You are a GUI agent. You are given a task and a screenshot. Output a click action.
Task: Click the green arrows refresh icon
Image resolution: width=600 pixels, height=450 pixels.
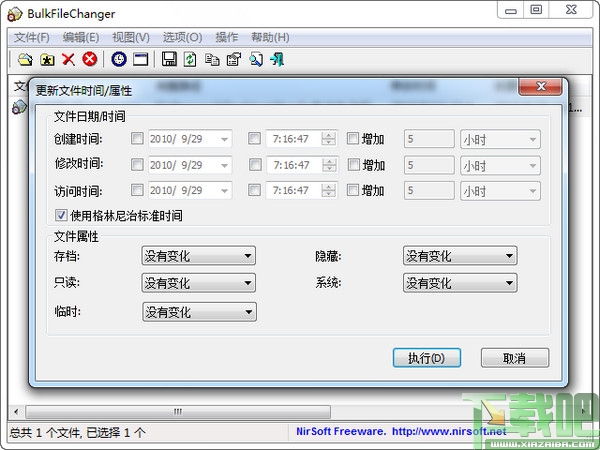[x=190, y=60]
